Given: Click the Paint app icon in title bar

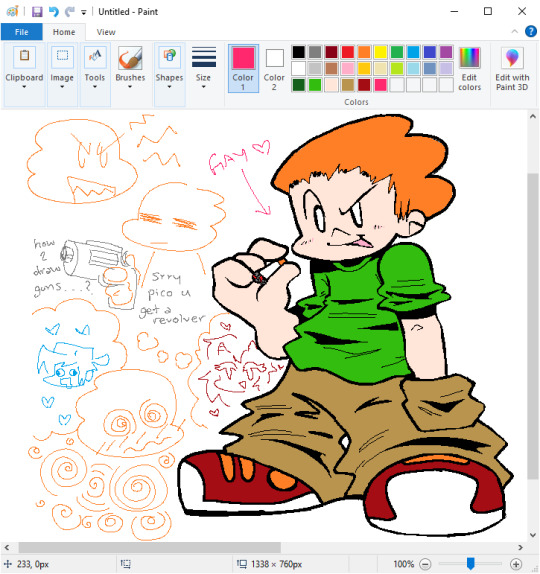Looking at the screenshot, I should [12, 12].
